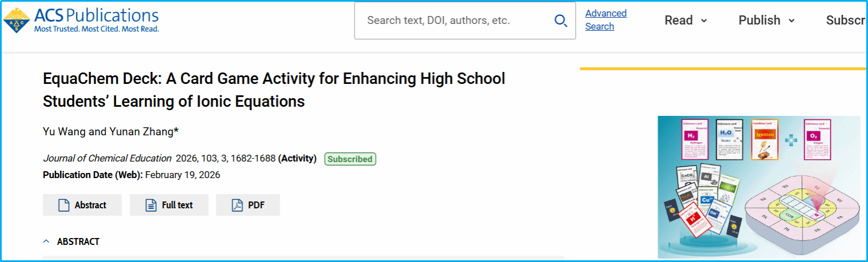Open the Full text button

tap(169, 205)
